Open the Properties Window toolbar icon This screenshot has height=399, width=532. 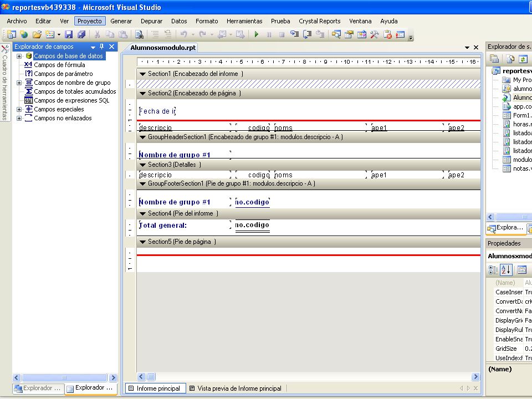coord(349,34)
